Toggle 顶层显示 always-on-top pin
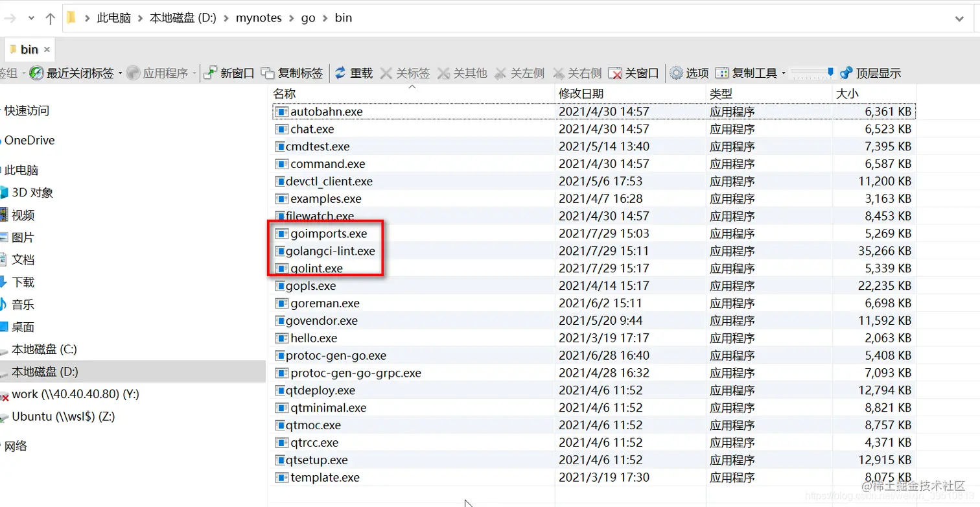Viewport: 980px width, 507px height. pos(870,73)
